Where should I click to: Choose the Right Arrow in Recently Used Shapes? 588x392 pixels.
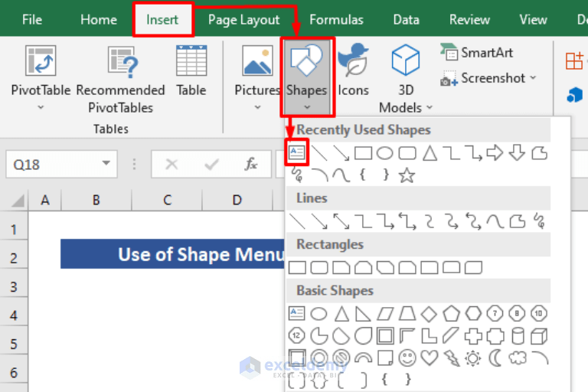495,152
